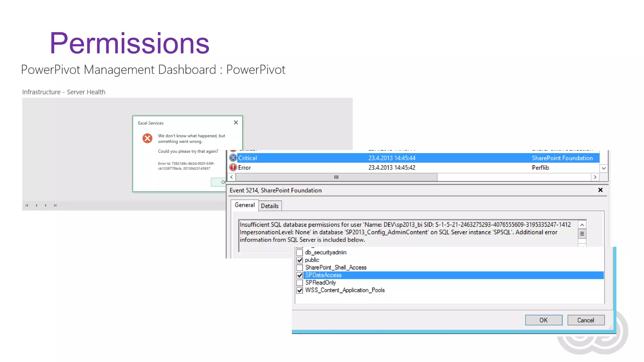Toggle the public role checkbox
Screen dimensions: 644x362
[300, 260]
